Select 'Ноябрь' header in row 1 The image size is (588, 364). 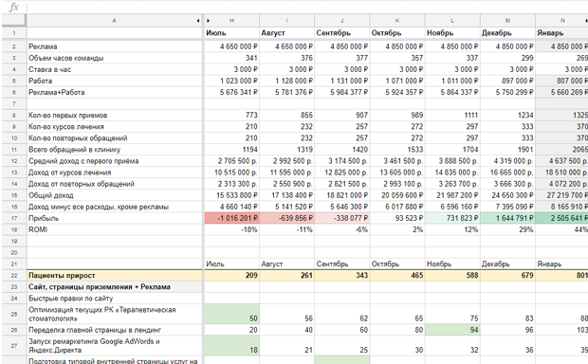452,33
